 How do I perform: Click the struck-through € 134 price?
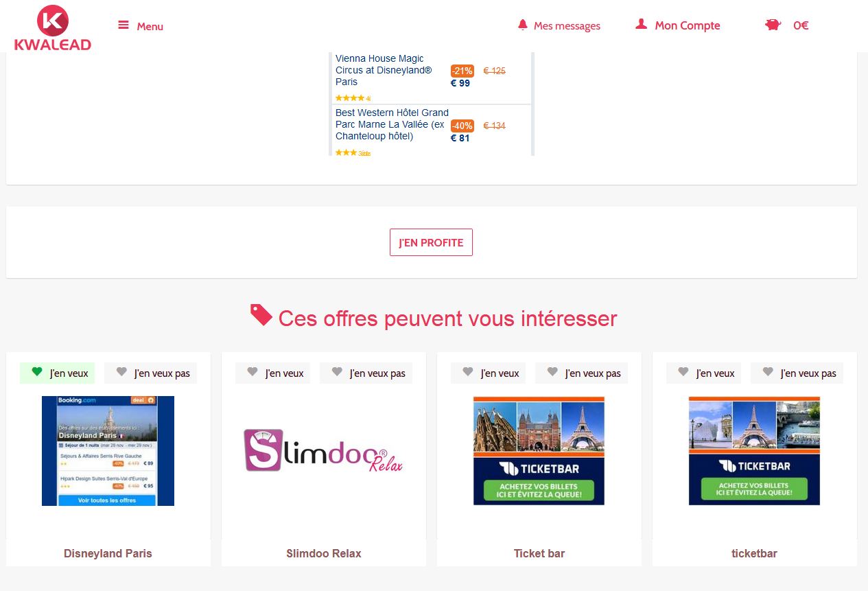(x=494, y=126)
